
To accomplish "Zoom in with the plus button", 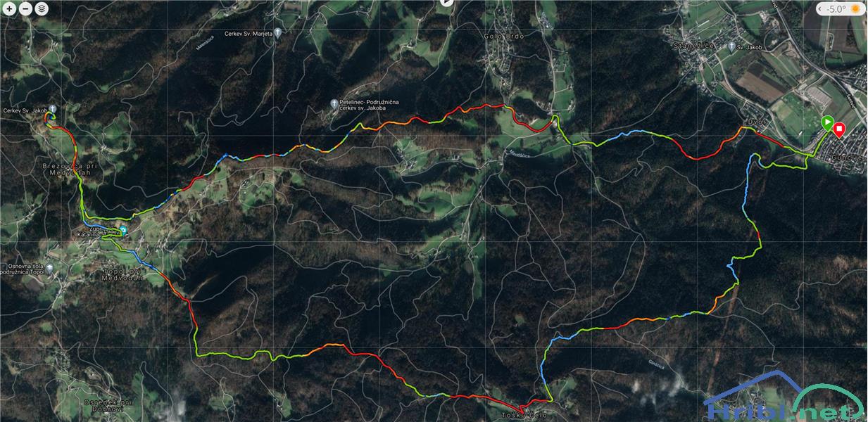I will click(x=9, y=9).
